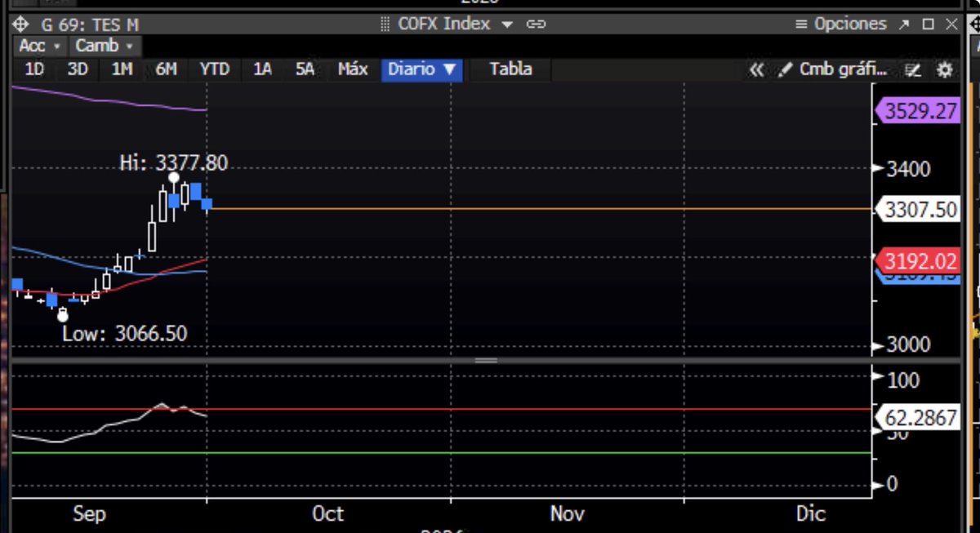The width and height of the screenshot is (980, 533).
Task: Collapse toolbar with the double chevron icon
Action: pos(757,70)
